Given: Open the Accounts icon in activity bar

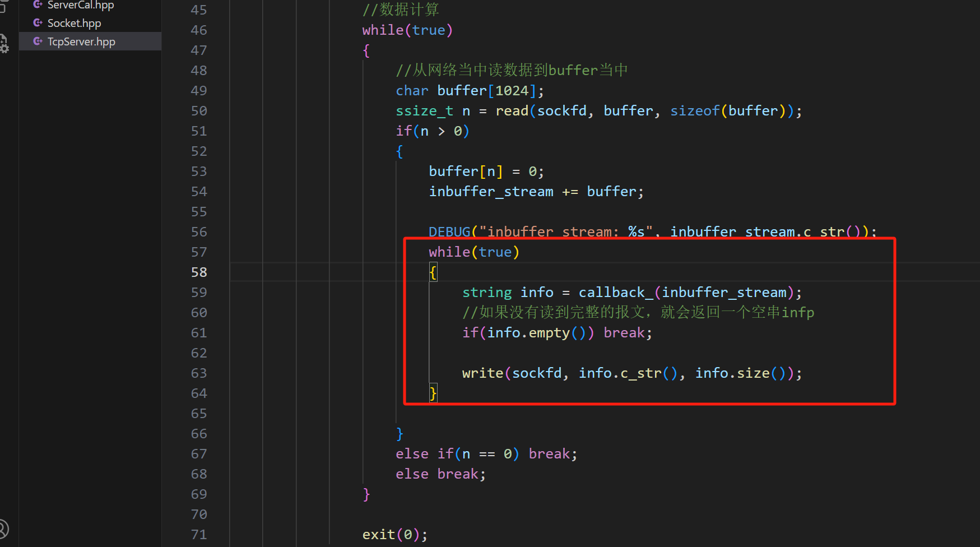Looking at the screenshot, I should point(3,529).
